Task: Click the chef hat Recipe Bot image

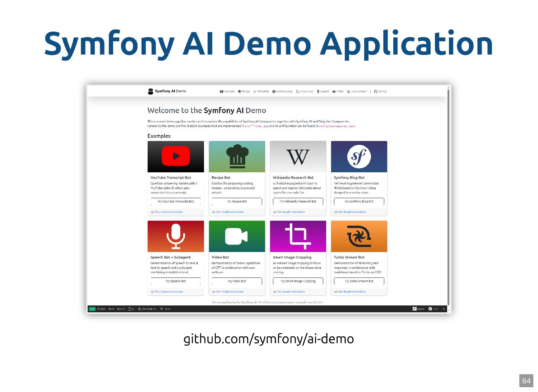Action: pos(237,156)
